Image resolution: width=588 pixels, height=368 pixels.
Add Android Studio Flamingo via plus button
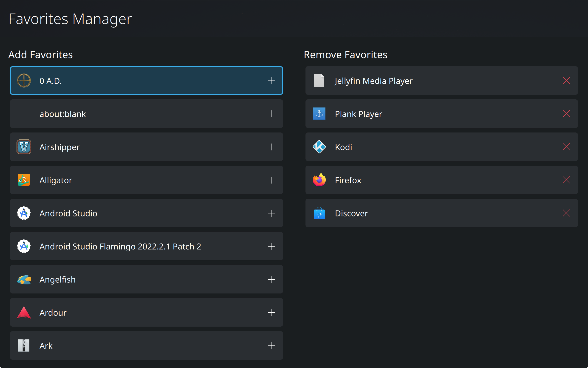[271, 246]
